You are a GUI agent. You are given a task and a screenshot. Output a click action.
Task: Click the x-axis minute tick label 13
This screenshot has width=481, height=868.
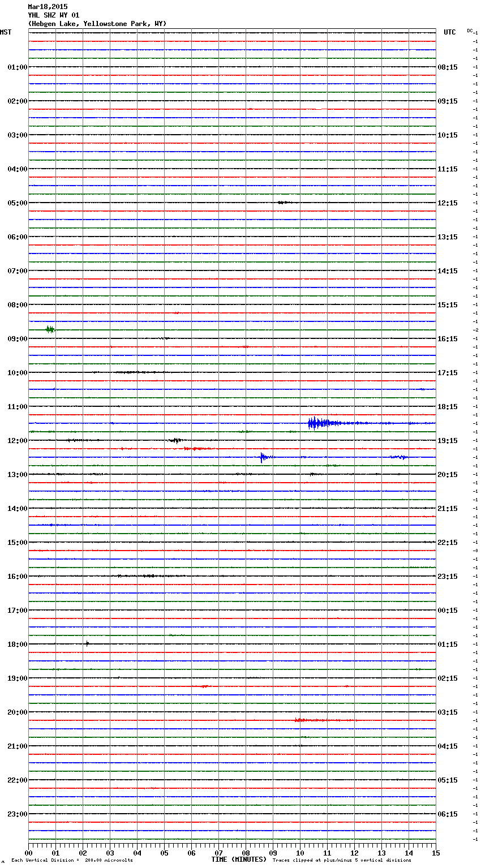[381, 853]
